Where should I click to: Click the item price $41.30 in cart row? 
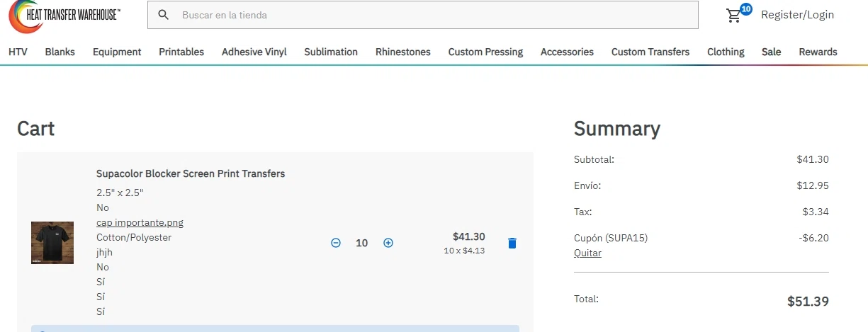(x=469, y=236)
